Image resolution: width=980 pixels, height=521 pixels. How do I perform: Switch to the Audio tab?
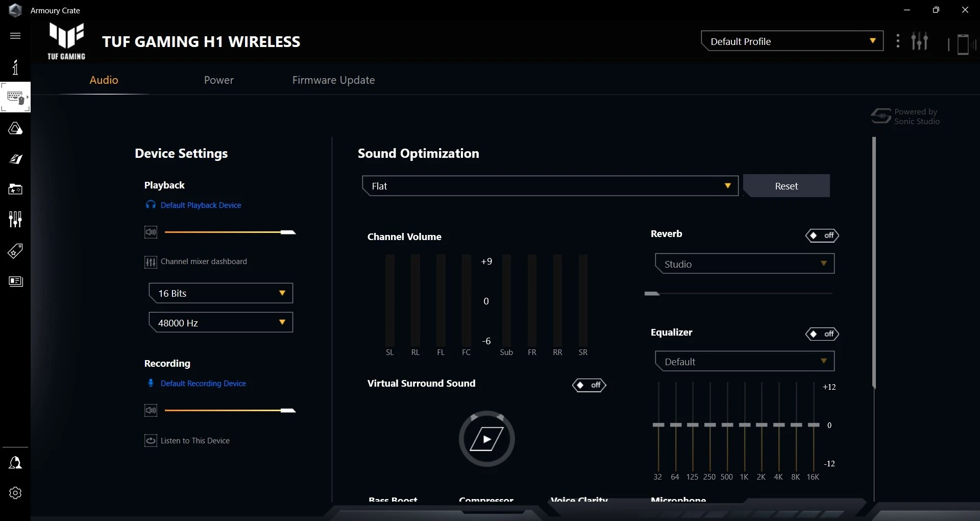(104, 80)
